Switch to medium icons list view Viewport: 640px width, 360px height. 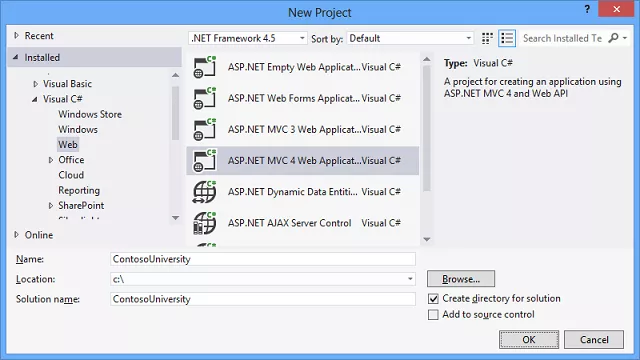coord(507,38)
